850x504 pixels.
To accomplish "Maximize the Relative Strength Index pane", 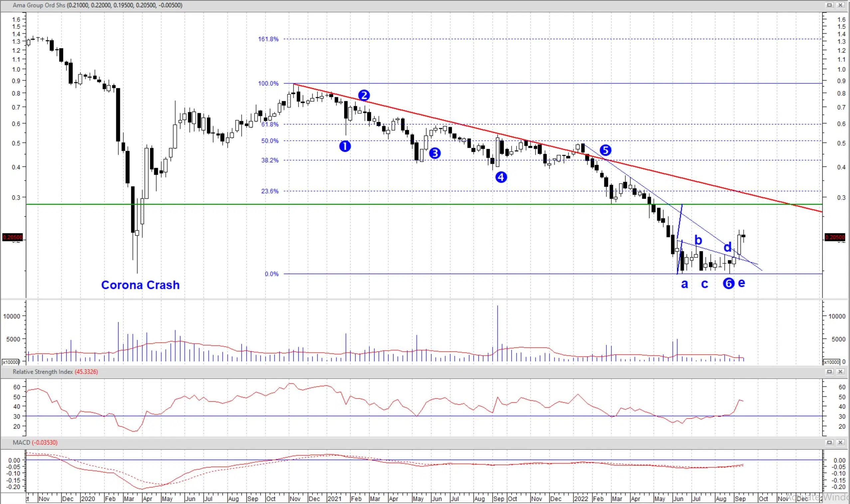I will click(x=829, y=372).
